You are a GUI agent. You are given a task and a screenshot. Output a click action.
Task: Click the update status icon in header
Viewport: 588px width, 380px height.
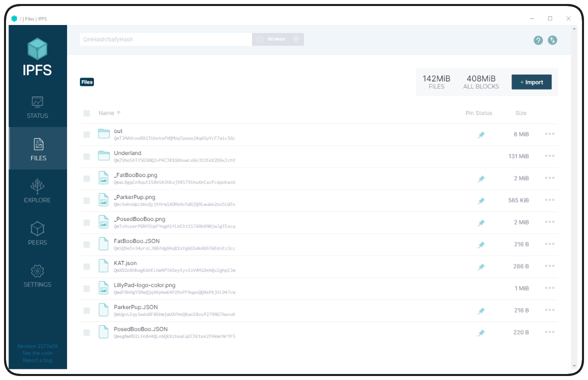tap(552, 40)
